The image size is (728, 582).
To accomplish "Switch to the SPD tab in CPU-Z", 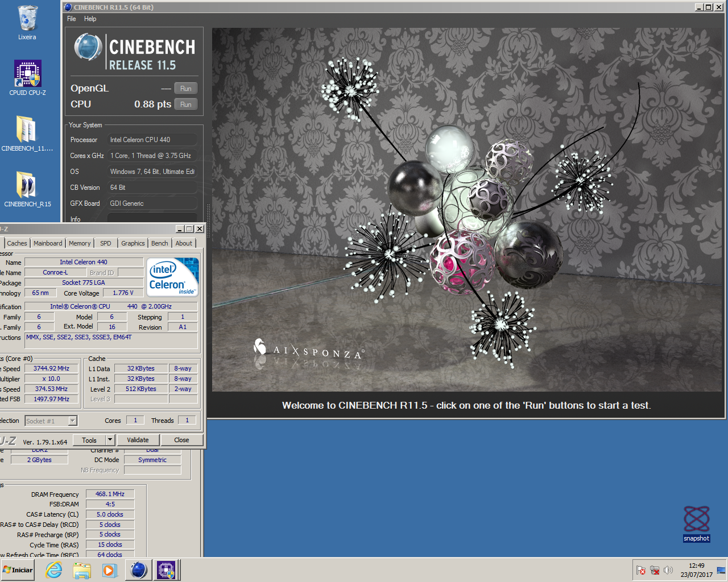I will 106,243.
